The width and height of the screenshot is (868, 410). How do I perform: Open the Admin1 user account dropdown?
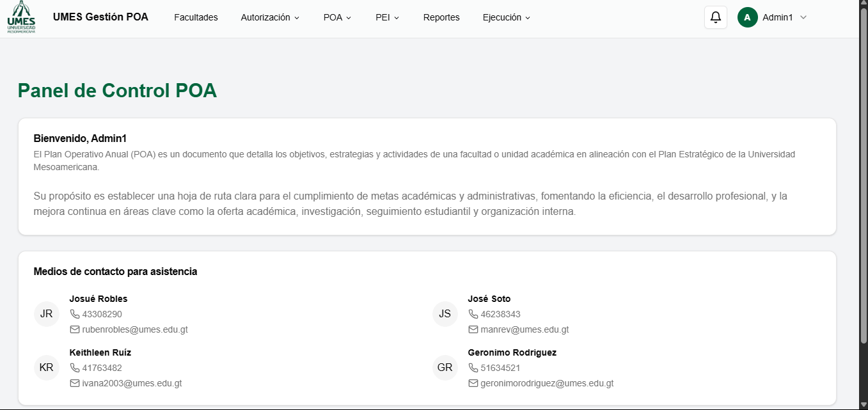773,17
